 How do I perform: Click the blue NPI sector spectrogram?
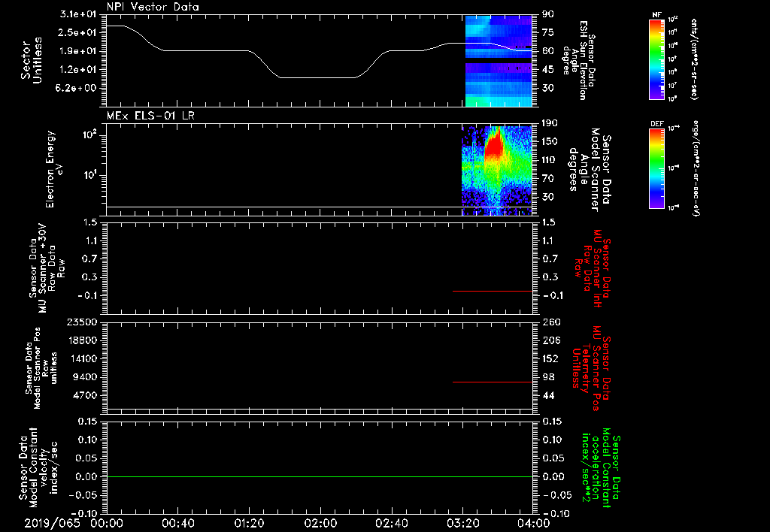tap(499, 60)
